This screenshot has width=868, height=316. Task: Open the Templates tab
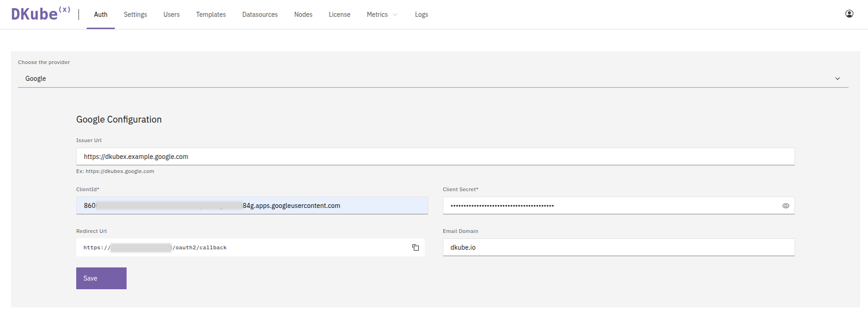point(211,15)
